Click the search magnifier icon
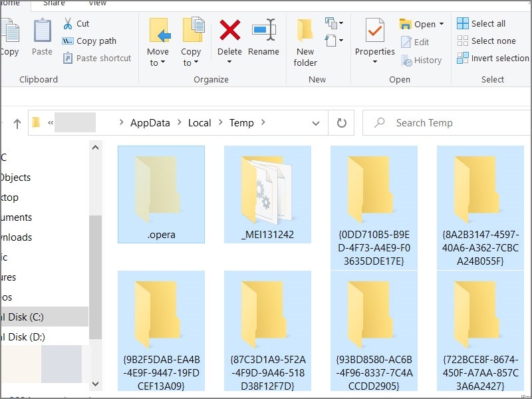 379,122
